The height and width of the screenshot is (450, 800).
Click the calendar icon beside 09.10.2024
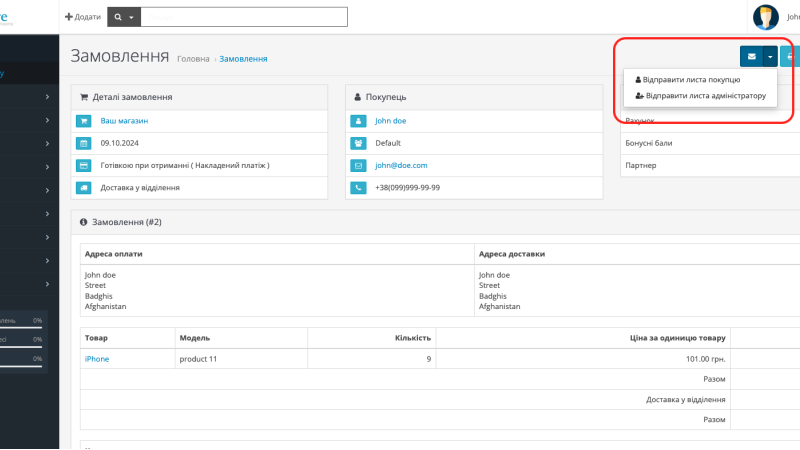pos(84,143)
